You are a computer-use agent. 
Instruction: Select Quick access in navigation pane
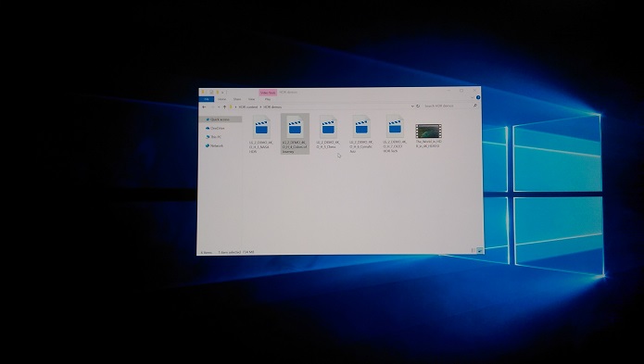pyautogui.click(x=220, y=119)
